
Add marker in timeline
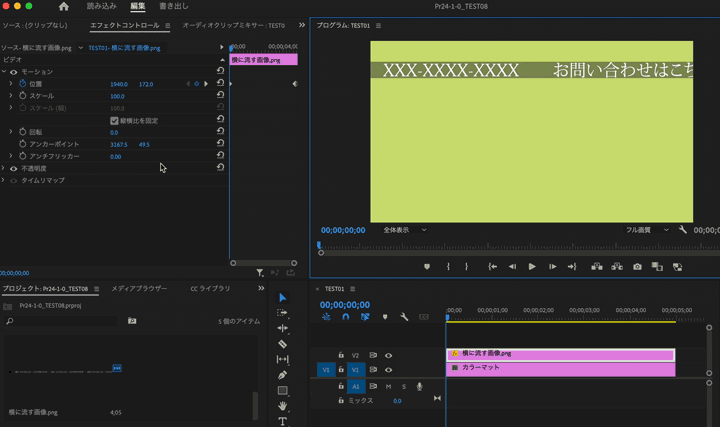click(385, 317)
